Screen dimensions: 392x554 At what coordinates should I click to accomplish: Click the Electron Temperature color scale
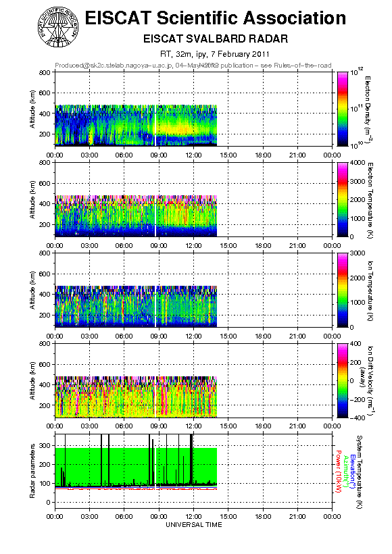(x=343, y=199)
